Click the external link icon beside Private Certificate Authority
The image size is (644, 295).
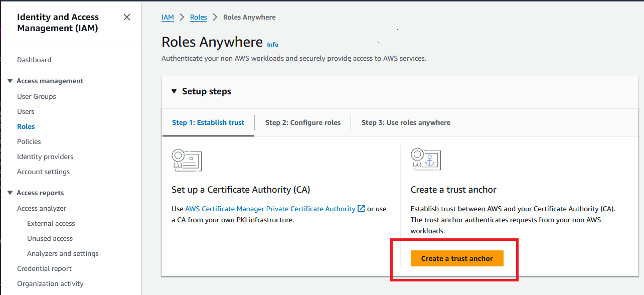pos(361,209)
